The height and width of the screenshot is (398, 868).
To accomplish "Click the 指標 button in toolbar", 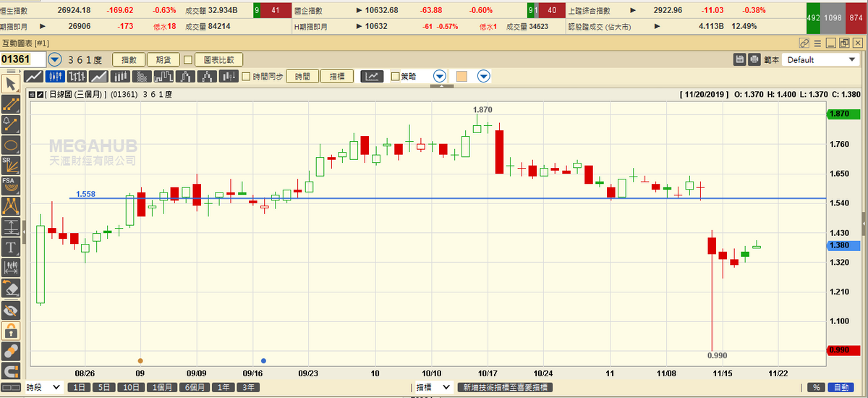I will point(337,76).
